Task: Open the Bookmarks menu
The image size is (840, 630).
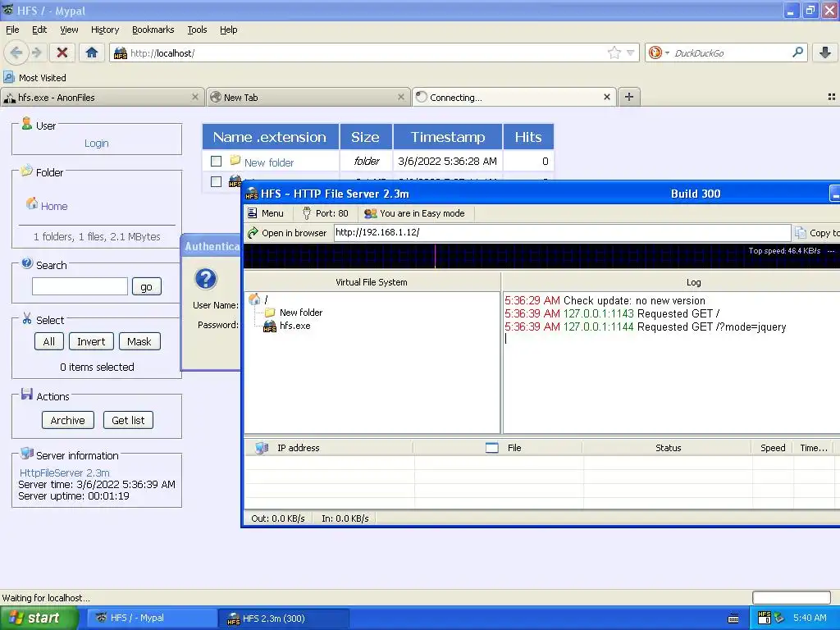Action: coord(153,30)
